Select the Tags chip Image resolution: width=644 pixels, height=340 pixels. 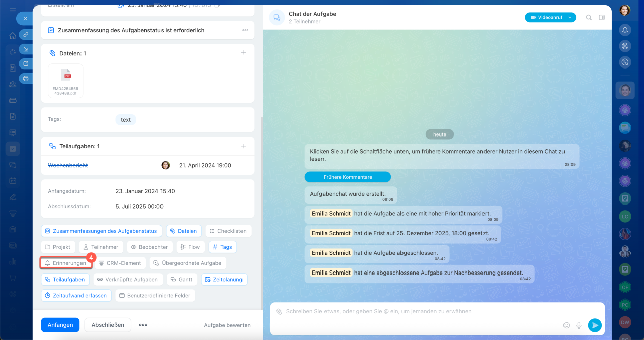(x=222, y=247)
